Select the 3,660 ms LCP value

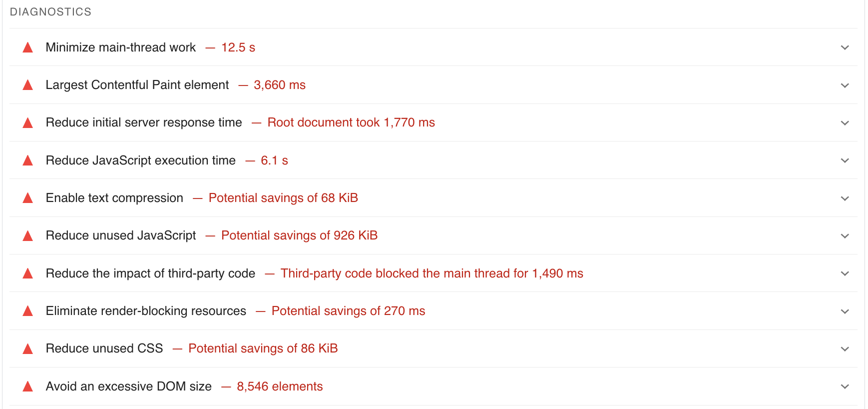(280, 85)
